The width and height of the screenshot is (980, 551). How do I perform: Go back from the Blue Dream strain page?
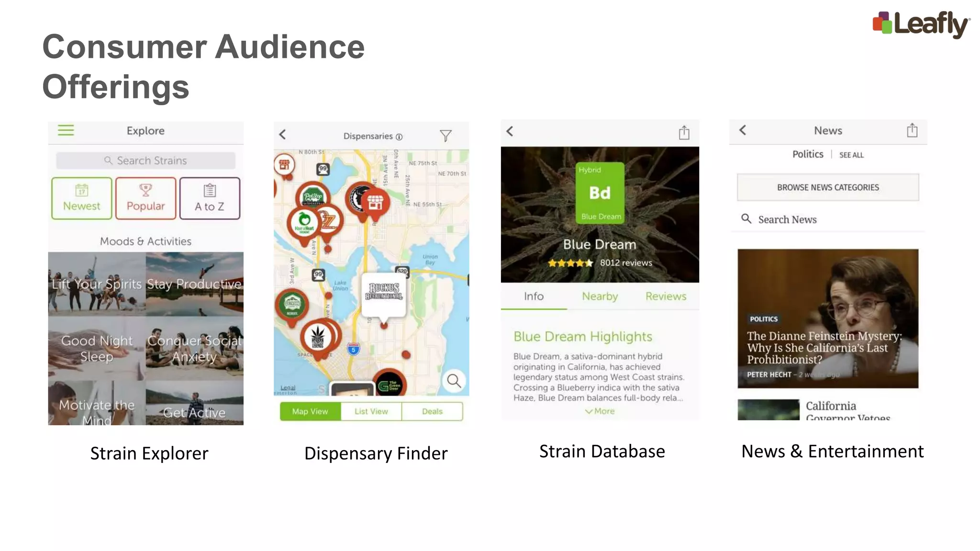click(510, 131)
